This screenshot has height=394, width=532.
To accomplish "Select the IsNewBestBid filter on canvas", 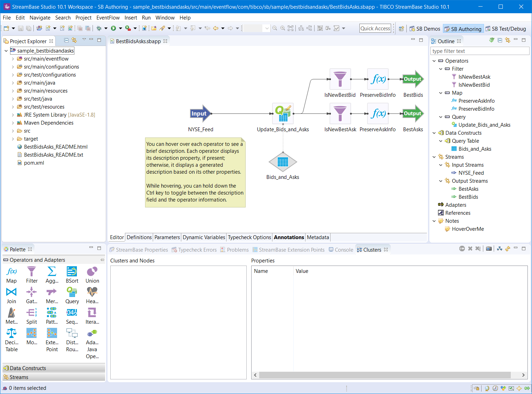I will pos(340,79).
